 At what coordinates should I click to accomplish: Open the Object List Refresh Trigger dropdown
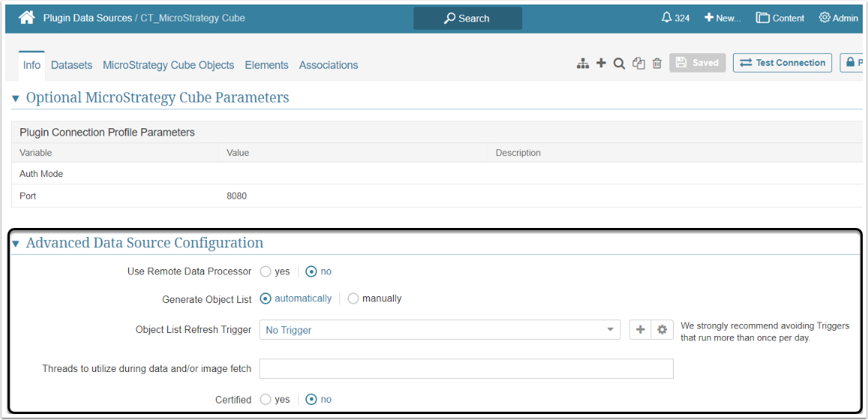point(439,330)
